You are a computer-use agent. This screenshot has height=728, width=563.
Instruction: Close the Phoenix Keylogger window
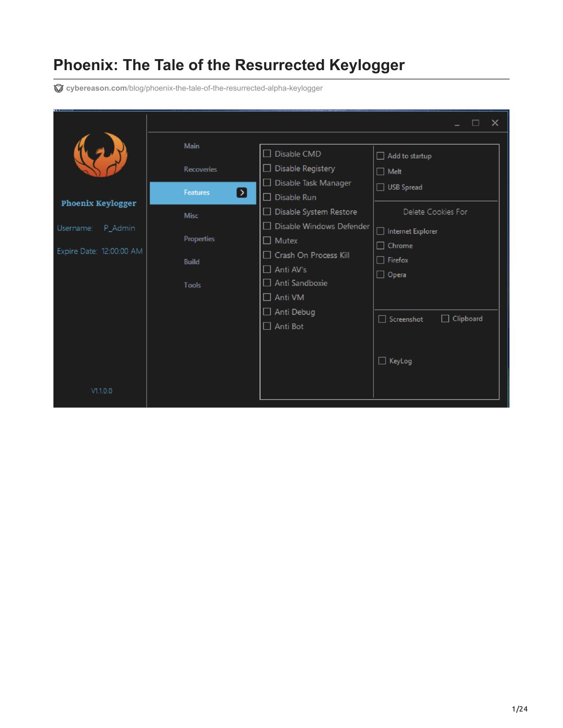click(495, 123)
